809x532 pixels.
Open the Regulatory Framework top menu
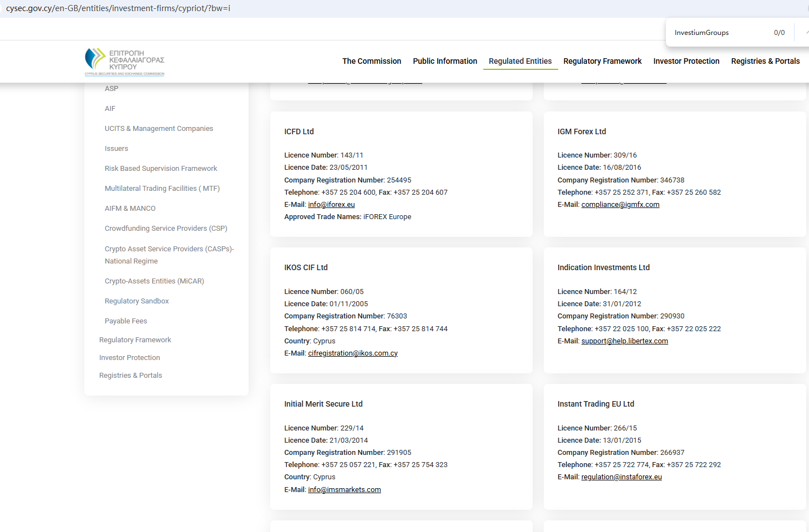click(x=602, y=61)
